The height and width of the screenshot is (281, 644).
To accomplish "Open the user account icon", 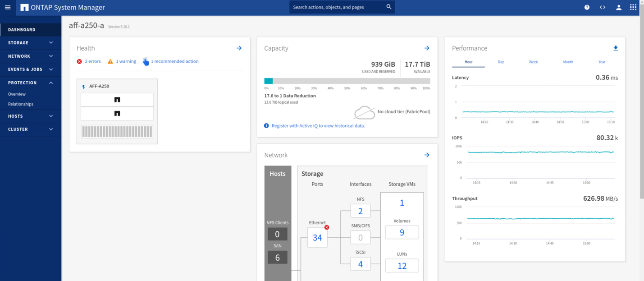I will click(x=618, y=7).
